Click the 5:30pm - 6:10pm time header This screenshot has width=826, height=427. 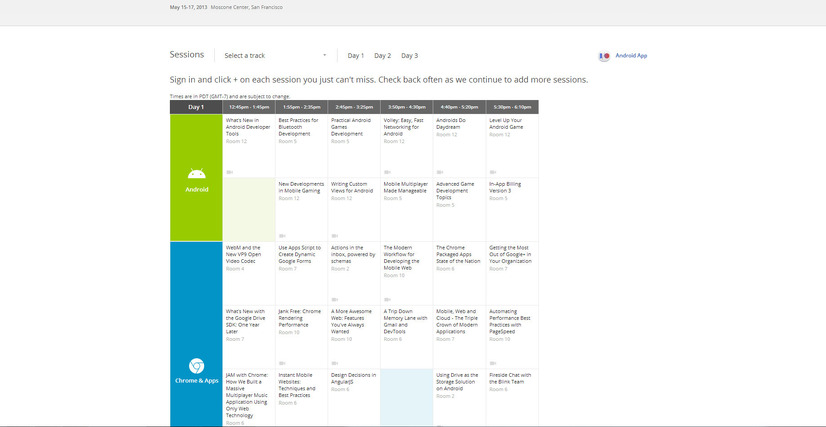click(512, 107)
